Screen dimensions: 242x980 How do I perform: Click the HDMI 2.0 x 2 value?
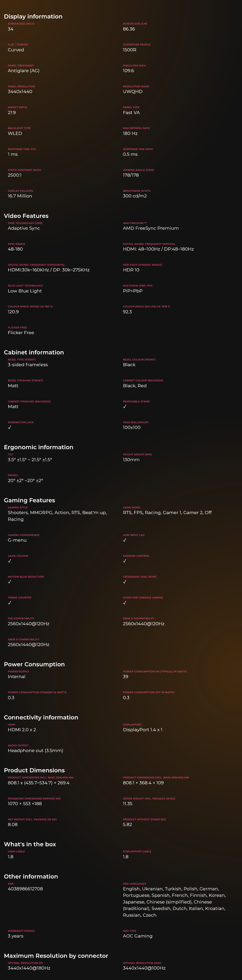point(22,730)
